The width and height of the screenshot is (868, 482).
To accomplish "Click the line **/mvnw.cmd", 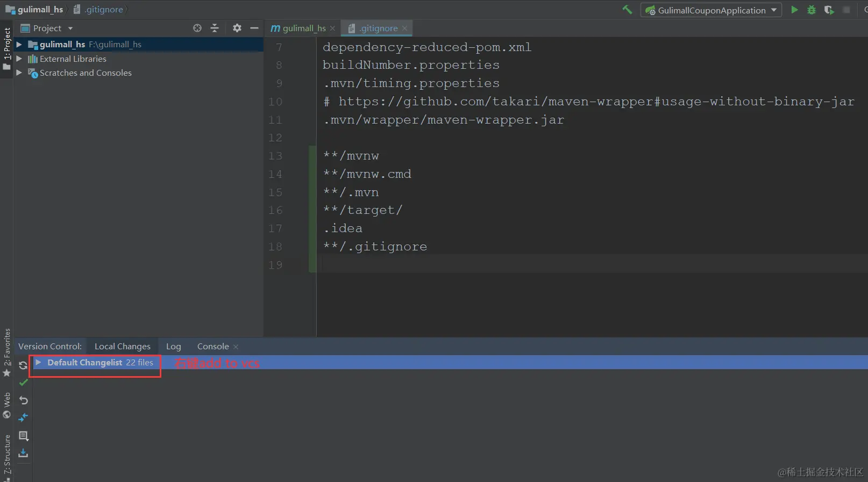I will click(367, 174).
